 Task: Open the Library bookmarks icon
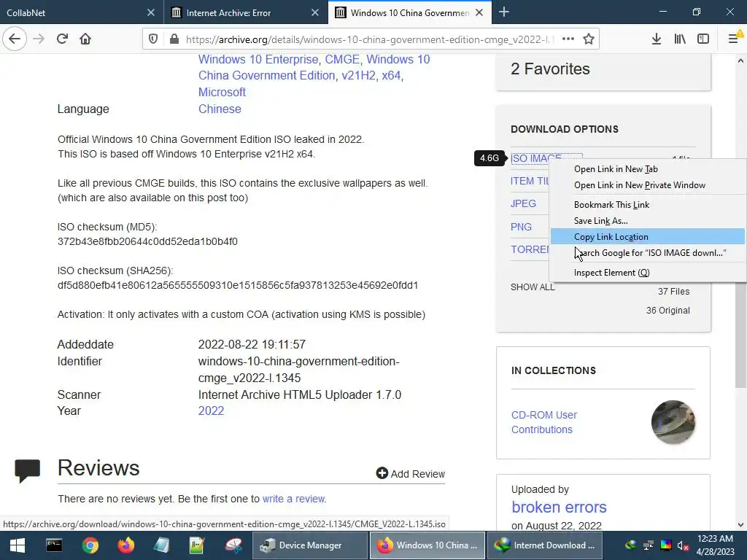pos(680,39)
